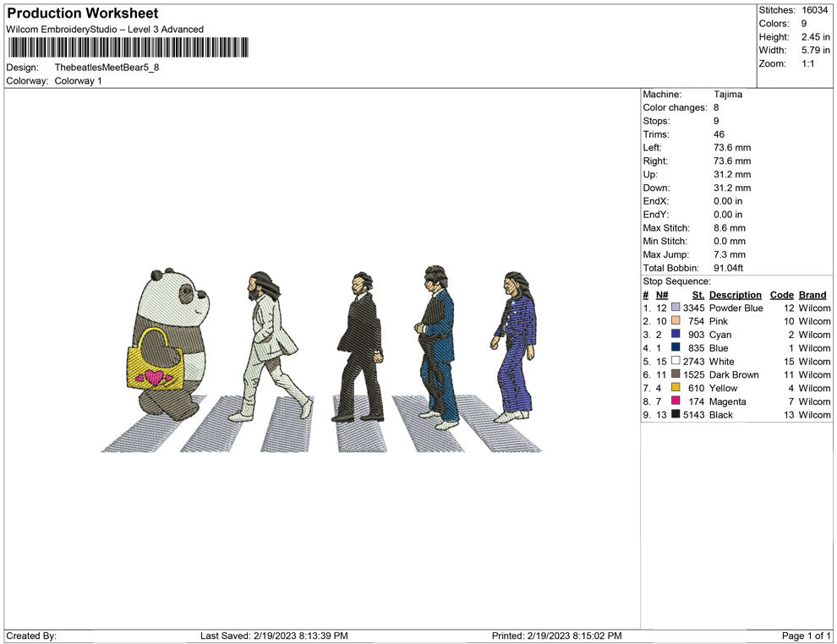Click the figure in the black suit

coord(358,347)
